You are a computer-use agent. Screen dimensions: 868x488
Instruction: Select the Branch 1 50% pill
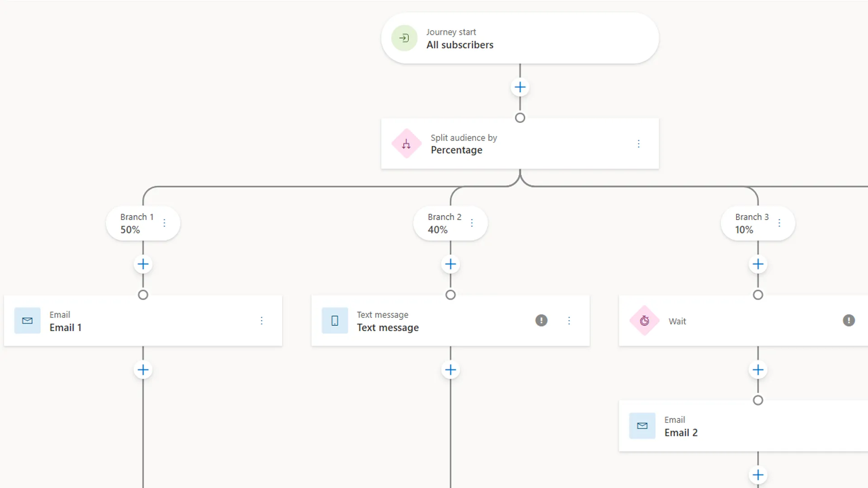click(x=143, y=223)
